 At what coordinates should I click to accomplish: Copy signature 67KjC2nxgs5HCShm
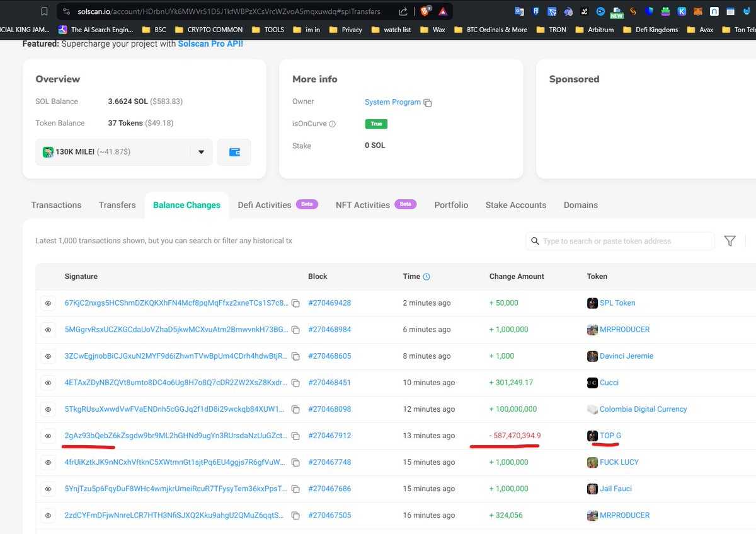point(295,303)
